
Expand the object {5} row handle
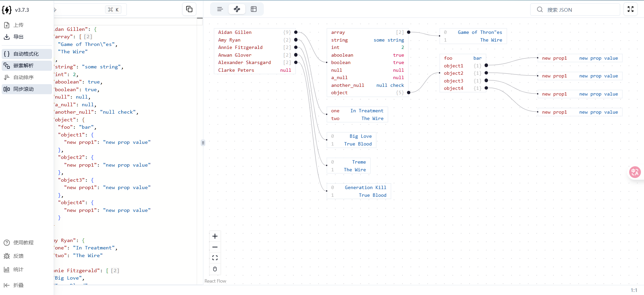pos(409,93)
